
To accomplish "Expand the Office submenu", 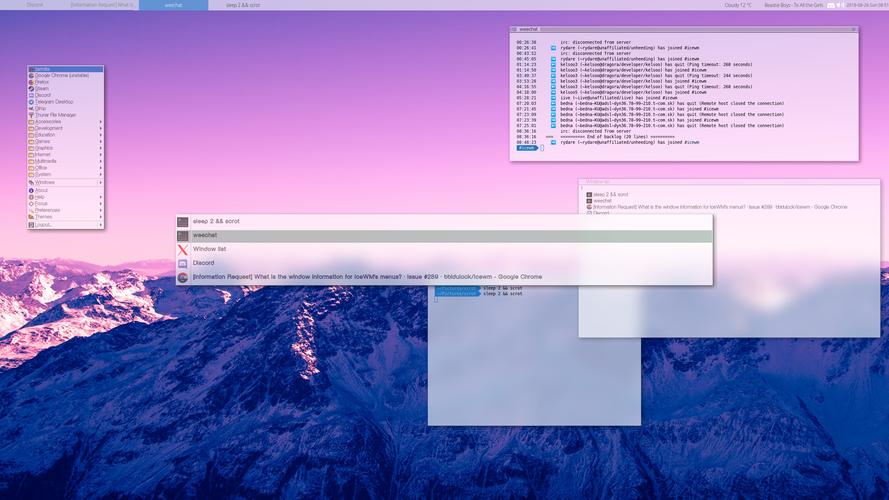I will click(x=65, y=168).
